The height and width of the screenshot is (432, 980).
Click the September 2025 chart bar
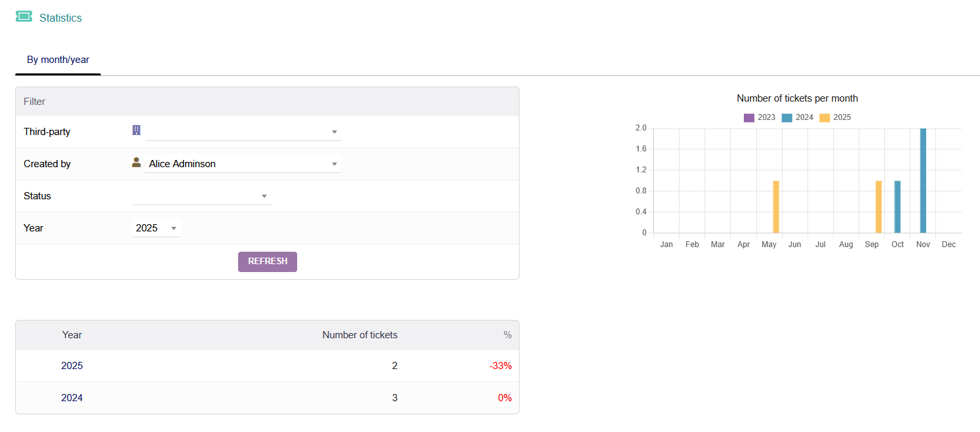(x=878, y=206)
